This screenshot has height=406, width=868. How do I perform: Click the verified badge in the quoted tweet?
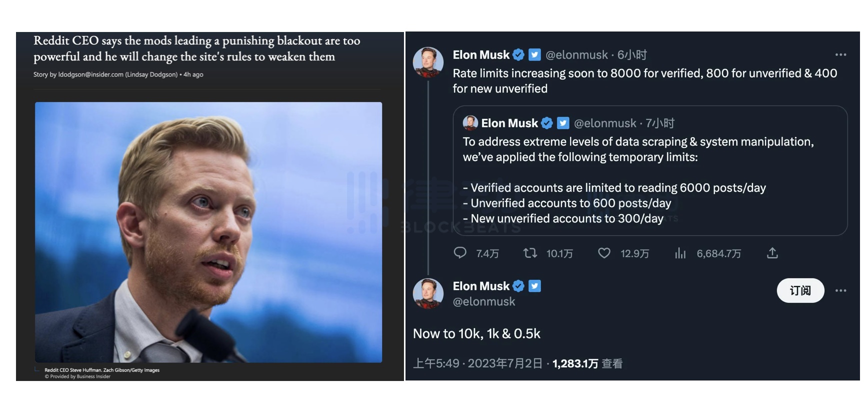(x=547, y=123)
